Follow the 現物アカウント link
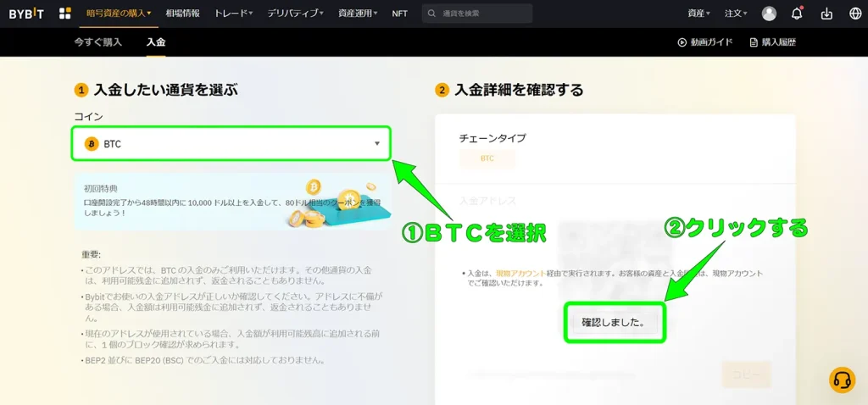 (521, 274)
